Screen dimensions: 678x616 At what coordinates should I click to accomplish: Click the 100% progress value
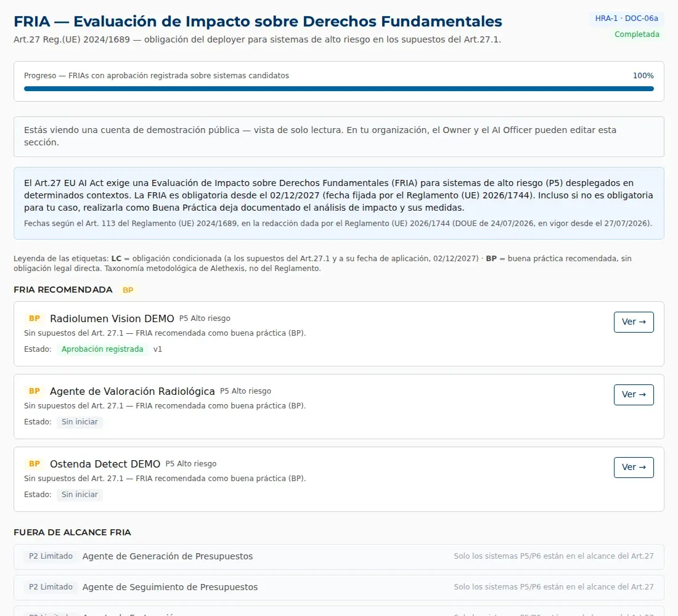[643, 76]
